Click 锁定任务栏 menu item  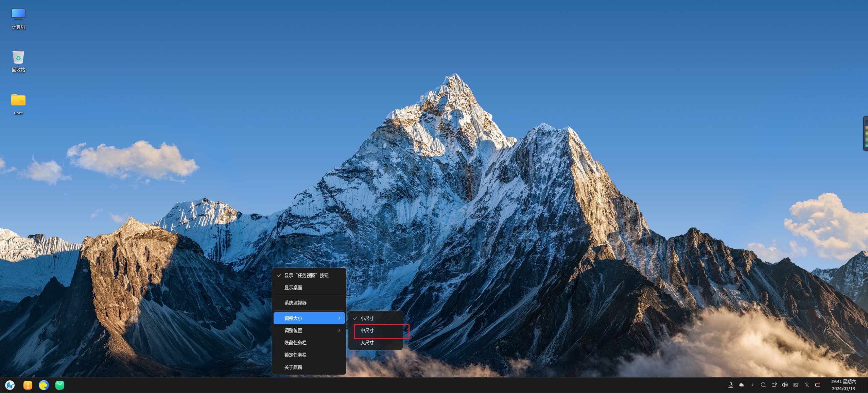(x=295, y=355)
